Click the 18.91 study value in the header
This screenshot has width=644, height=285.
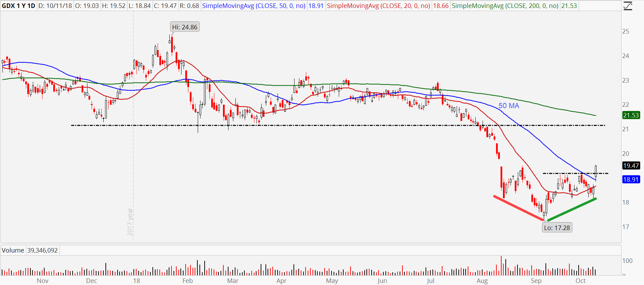[316, 6]
